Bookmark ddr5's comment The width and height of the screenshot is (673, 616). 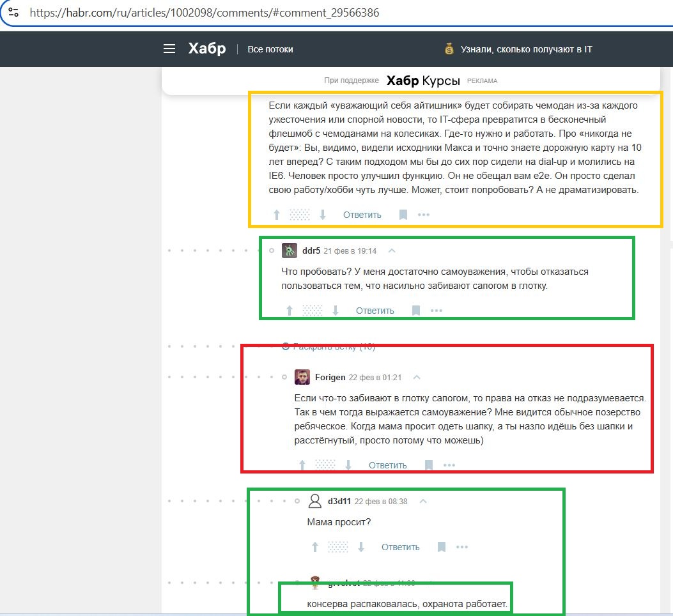[x=416, y=311]
